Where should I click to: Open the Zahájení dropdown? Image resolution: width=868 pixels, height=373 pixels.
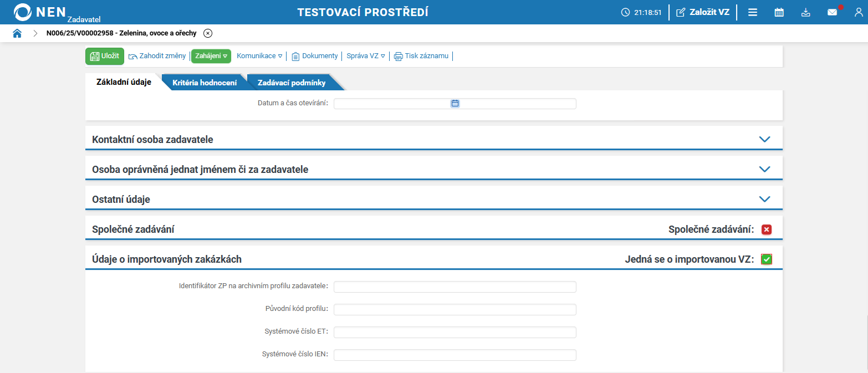(x=211, y=55)
